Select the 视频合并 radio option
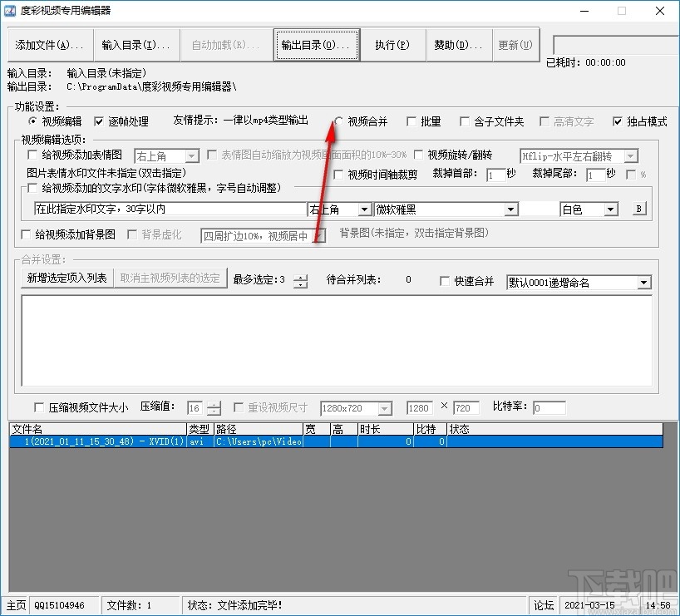 pyautogui.click(x=340, y=121)
